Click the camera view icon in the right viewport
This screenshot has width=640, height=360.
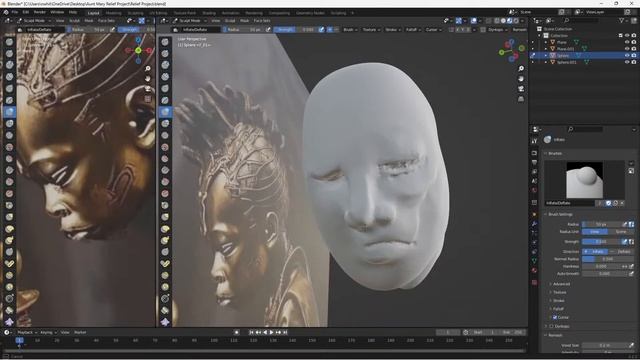point(521,89)
